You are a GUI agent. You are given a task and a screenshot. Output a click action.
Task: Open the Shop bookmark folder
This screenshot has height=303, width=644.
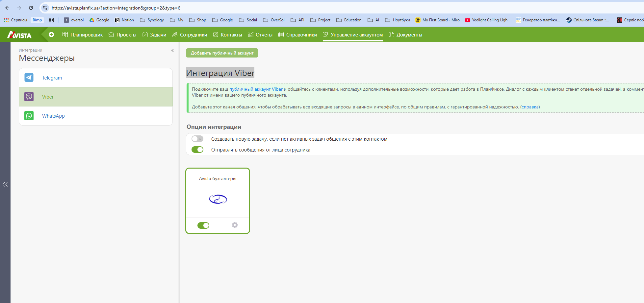(198, 20)
